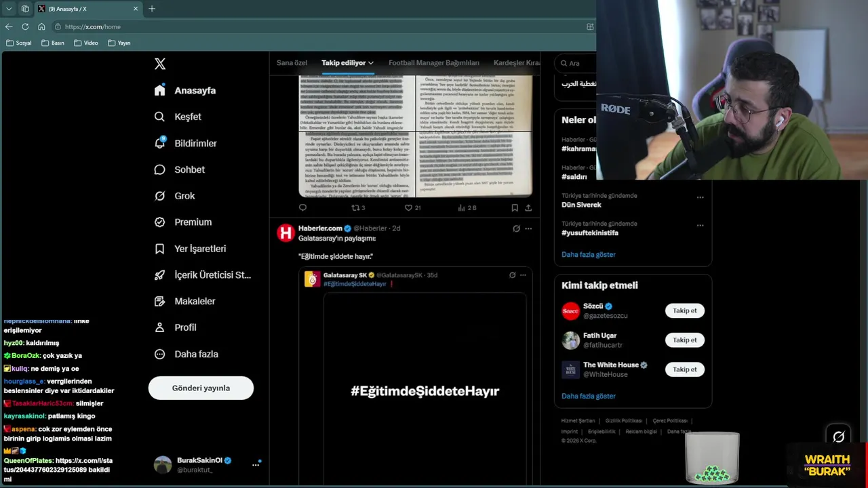
Task: Open Keşfet search icon
Action: tap(160, 117)
